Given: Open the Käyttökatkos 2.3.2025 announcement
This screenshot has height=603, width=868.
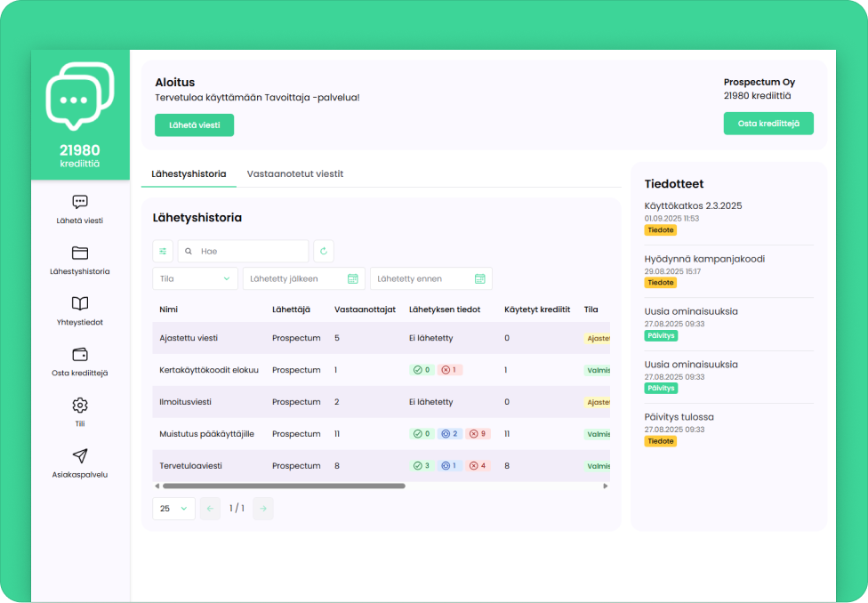Looking at the screenshot, I should [x=693, y=205].
